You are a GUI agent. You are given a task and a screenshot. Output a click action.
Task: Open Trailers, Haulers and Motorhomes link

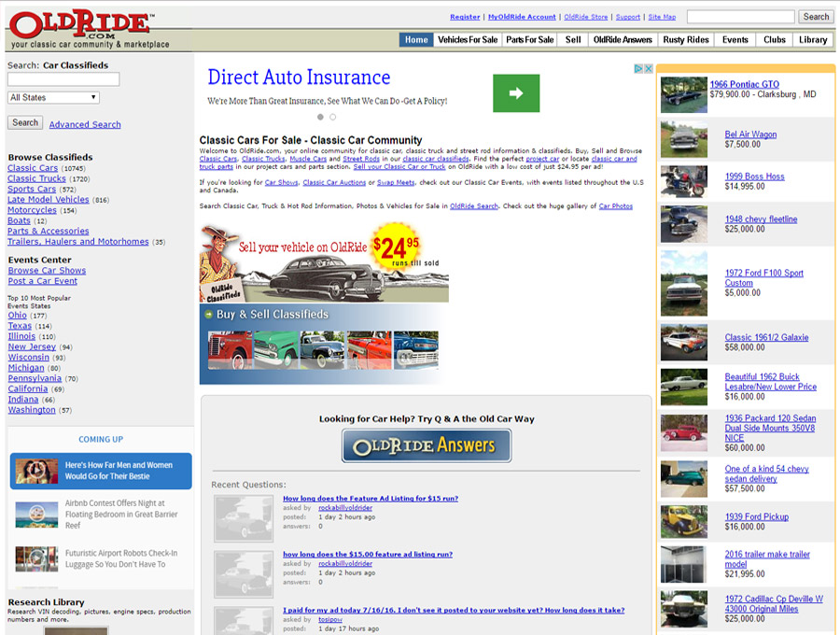coord(78,241)
